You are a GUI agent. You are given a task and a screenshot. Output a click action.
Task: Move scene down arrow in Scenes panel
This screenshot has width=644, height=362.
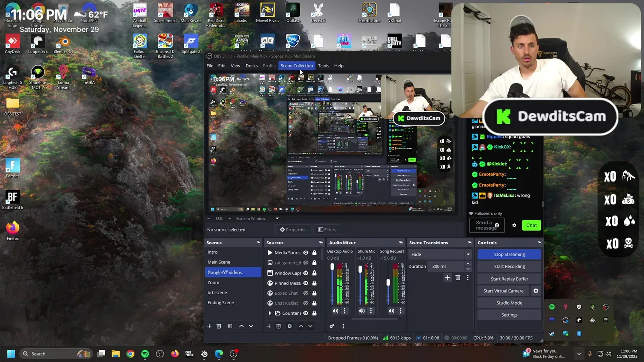pyautogui.click(x=251, y=326)
